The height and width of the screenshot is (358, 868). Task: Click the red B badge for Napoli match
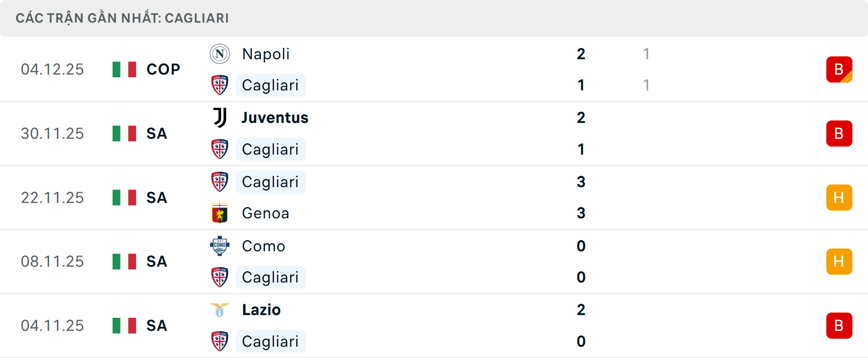pos(839,70)
